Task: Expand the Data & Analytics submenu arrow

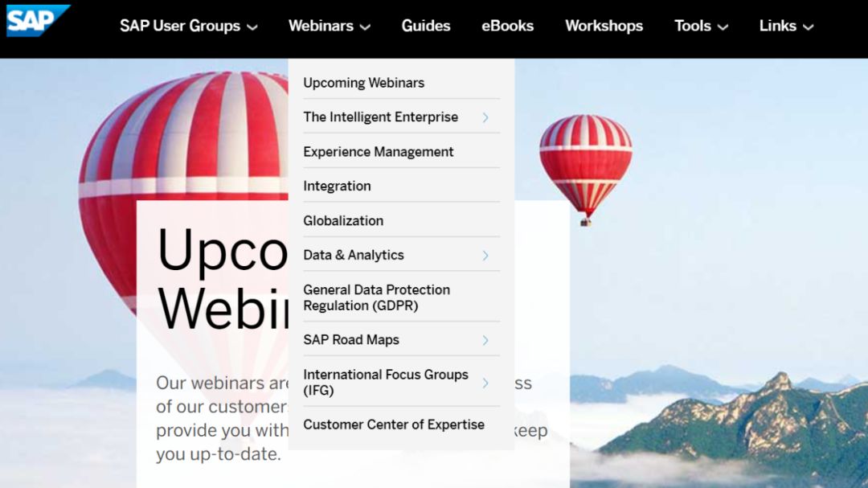Action: (x=485, y=256)
